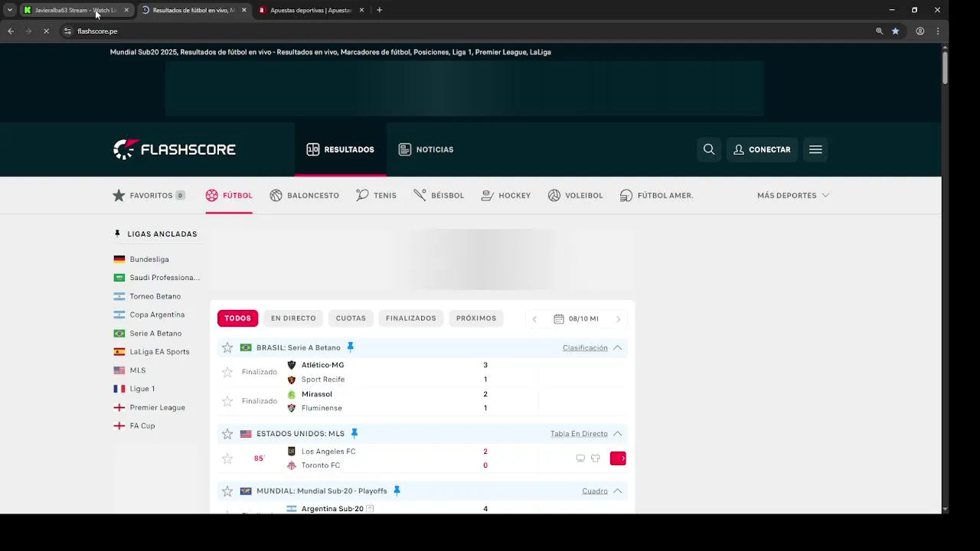Open LaLiga EA Sports in sidebar
The width and height of the screenshot is (980, 551).
[159, 352]
